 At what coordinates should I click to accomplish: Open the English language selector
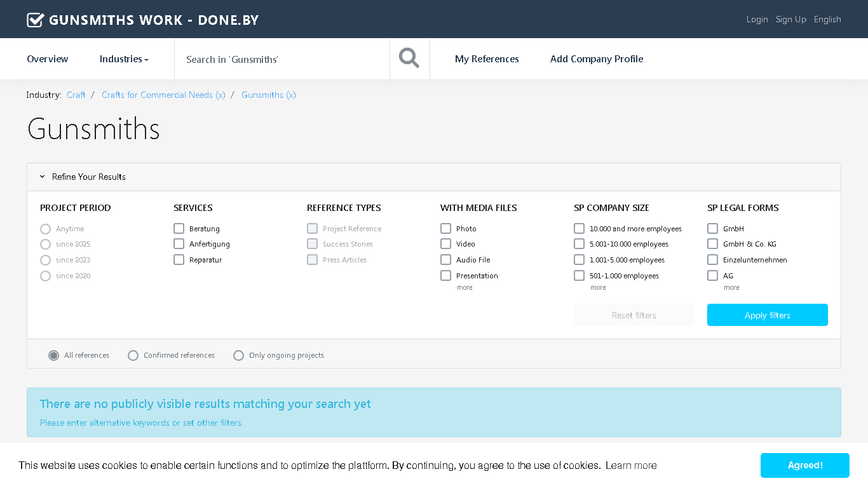click(827, 20)
